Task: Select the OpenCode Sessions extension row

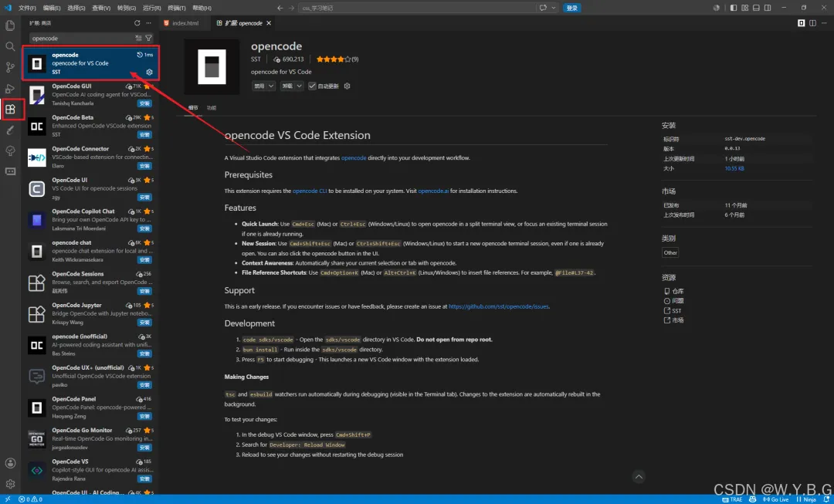Action: [x=90, y=282]
